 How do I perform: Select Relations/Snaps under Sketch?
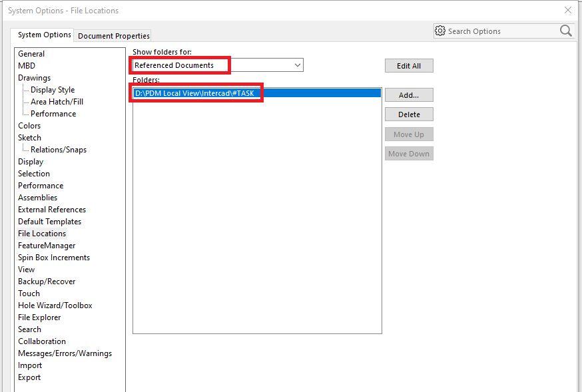click(x=59, y=150)
